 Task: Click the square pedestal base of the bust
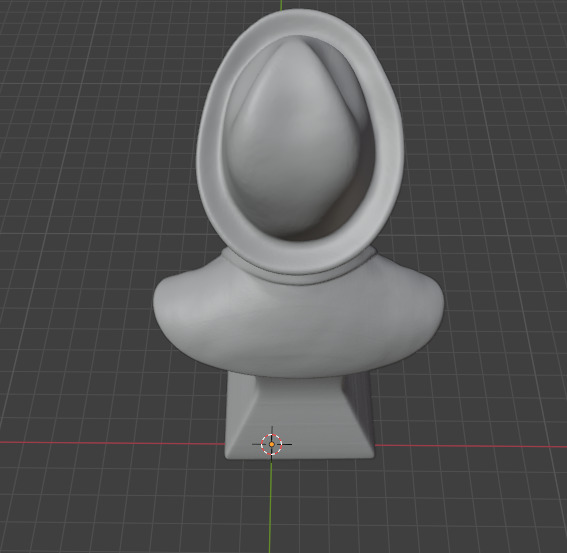[x=300, y=416]
